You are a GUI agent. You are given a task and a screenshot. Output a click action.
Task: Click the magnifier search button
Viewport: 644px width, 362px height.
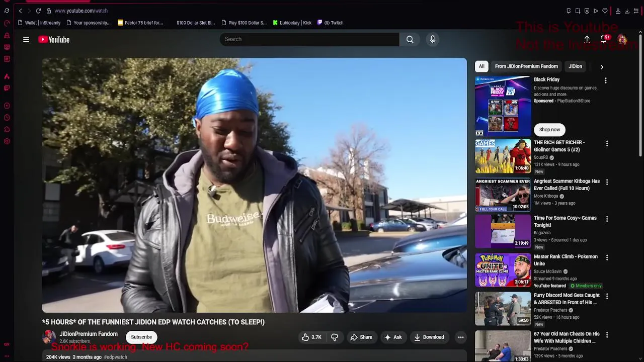tap(410, 39)
